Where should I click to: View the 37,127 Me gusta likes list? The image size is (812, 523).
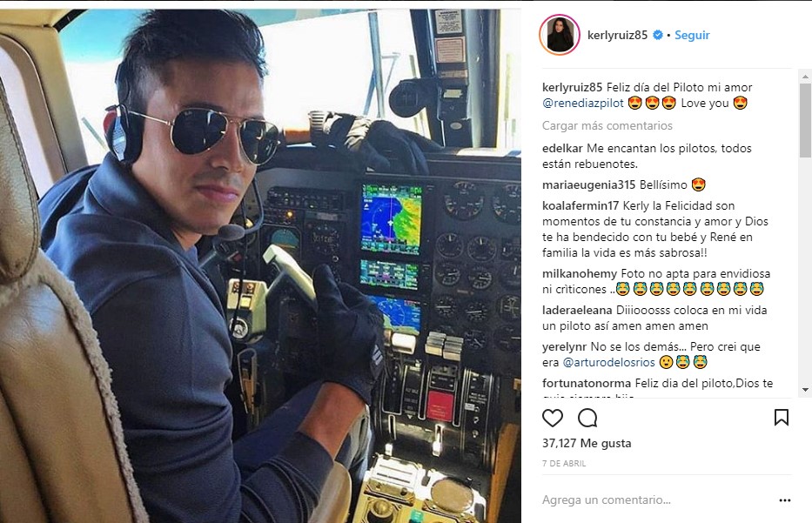[587, 443]
